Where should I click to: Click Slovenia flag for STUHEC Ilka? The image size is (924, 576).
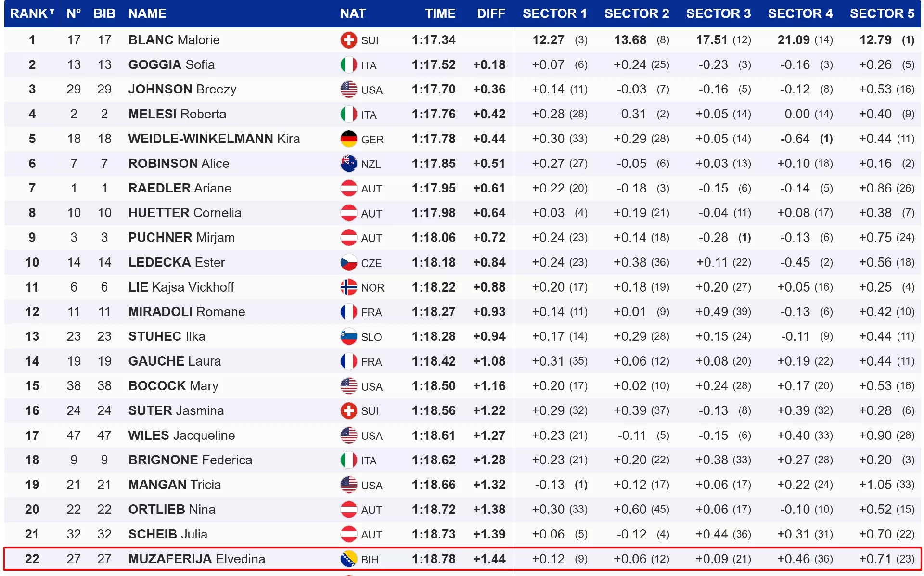[348, 337]
